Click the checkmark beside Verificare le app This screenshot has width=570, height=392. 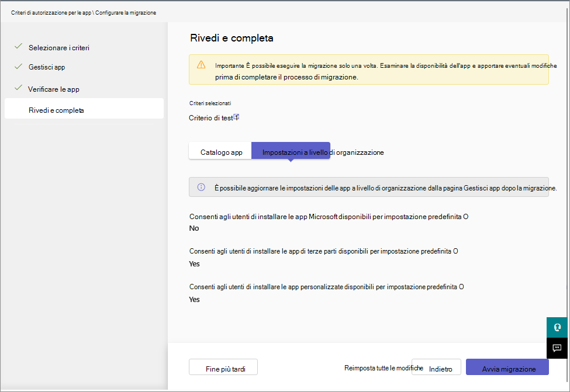click(19, 88)
